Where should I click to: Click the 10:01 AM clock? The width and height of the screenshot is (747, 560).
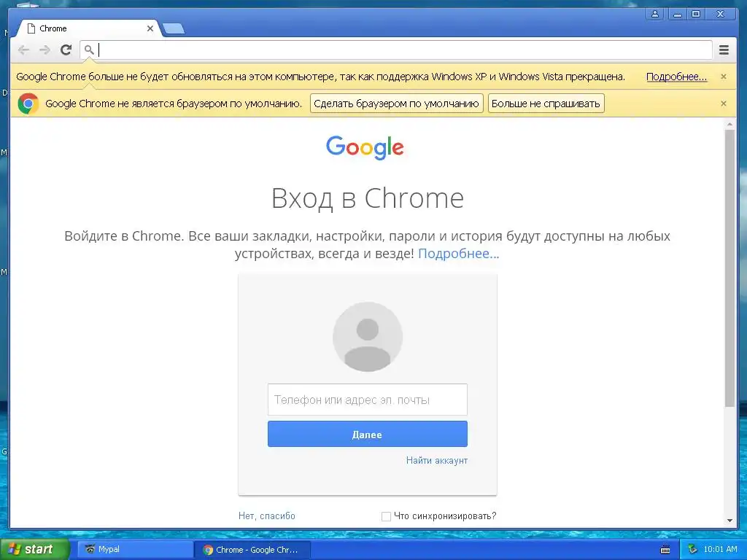click(720, 550)
